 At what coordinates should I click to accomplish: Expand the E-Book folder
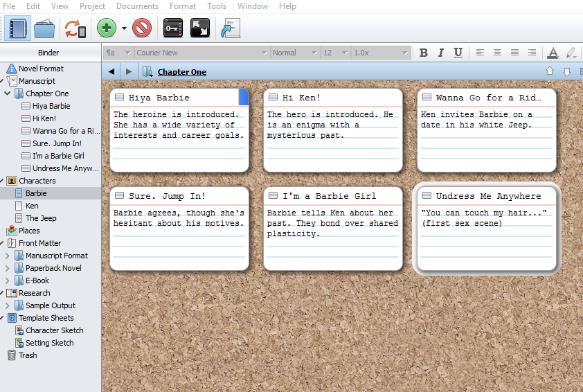[8, 280]
